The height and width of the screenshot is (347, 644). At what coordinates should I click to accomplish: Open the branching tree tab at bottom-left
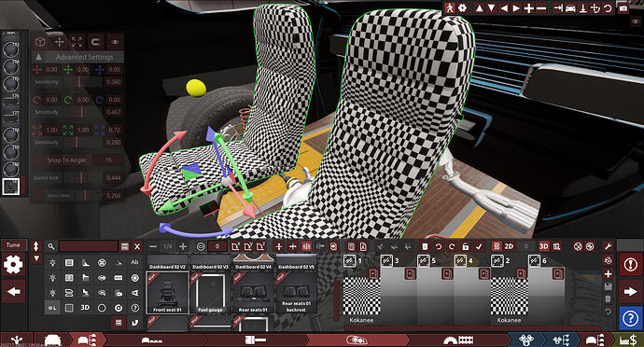pyautogui.click(x=17, y=340)
